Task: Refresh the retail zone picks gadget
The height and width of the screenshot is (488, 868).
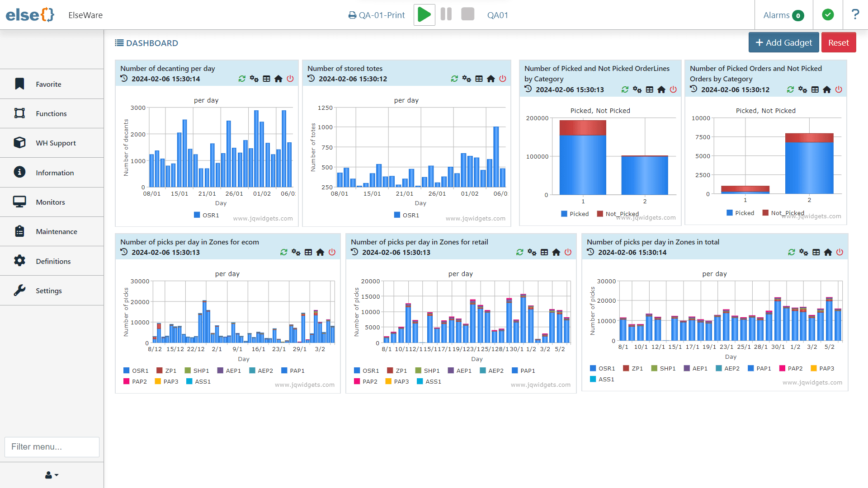Action: coord(519,252)
